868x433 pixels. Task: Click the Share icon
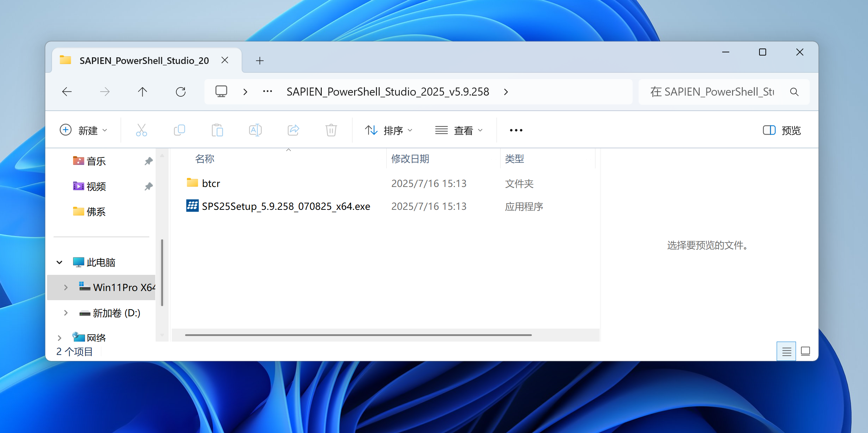point(293,130)
